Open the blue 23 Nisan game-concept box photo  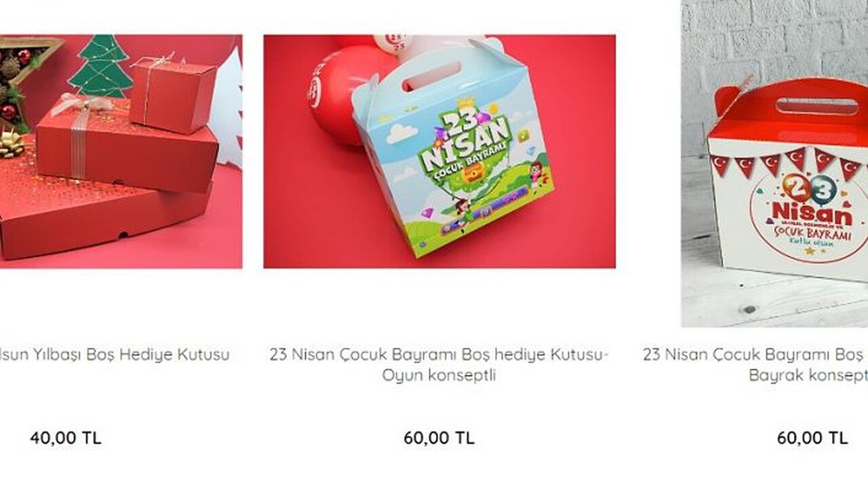pyautogui.click(x=439, y=151)
